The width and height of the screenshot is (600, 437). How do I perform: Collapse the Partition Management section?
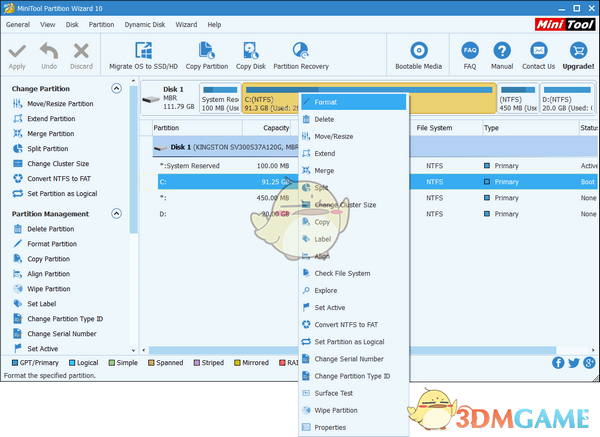pyautogui.click(x=117, y=214)
